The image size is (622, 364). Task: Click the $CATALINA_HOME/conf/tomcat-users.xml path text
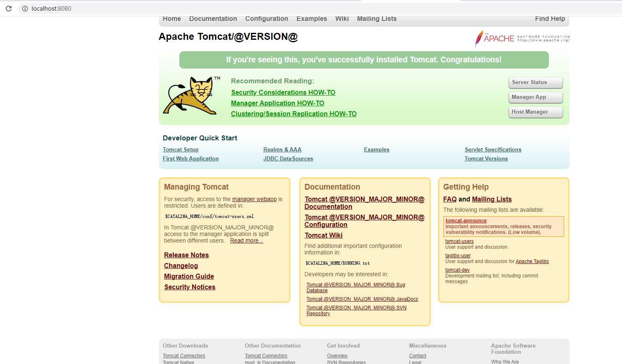coord(209,216)
